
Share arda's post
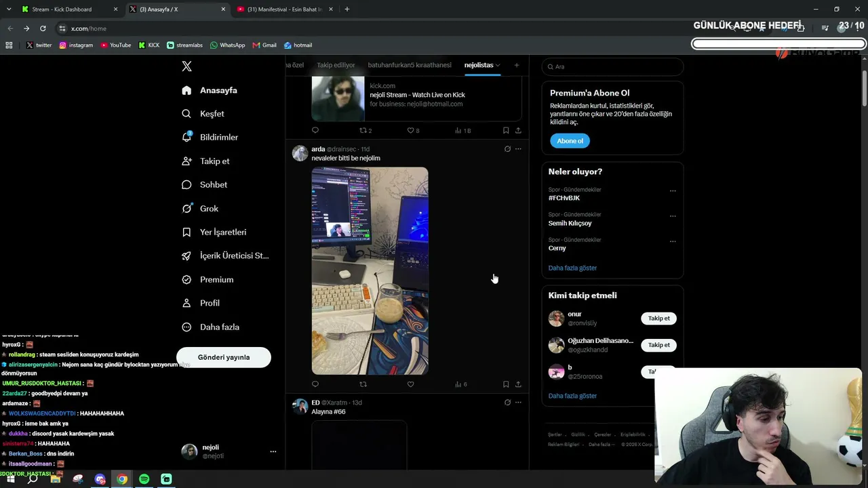coord(518,384)
